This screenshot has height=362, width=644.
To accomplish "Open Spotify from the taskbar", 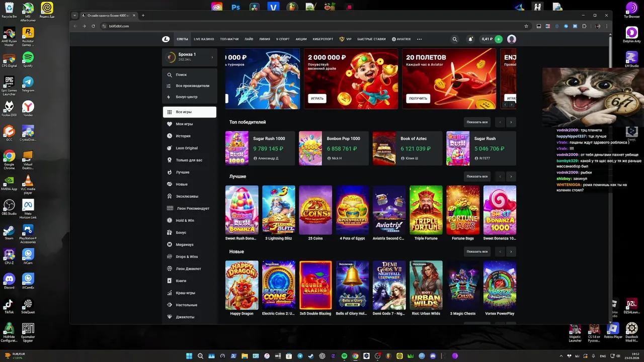I will click(x=345, y=356).
